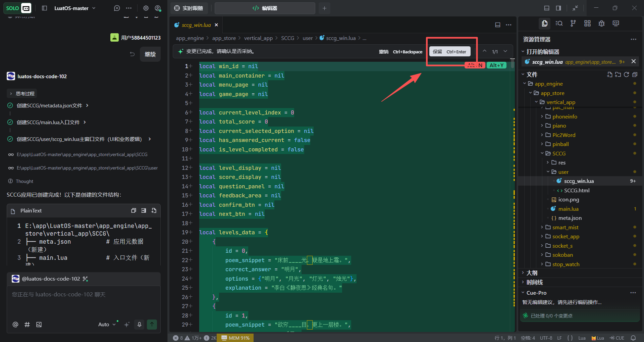
Task: Open settings gear in top bar
Action: point(146,8)
